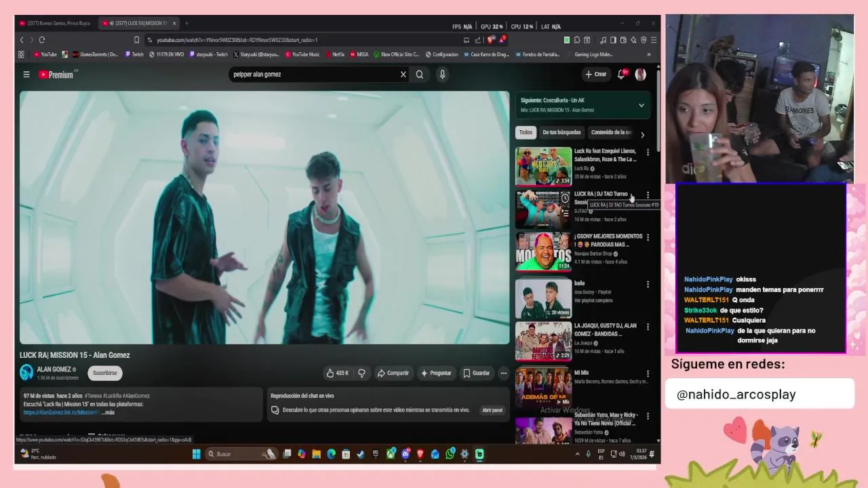Screen dimensions: 868x488
Task: Open Steam from the taskbar
Action: (360, 454)
